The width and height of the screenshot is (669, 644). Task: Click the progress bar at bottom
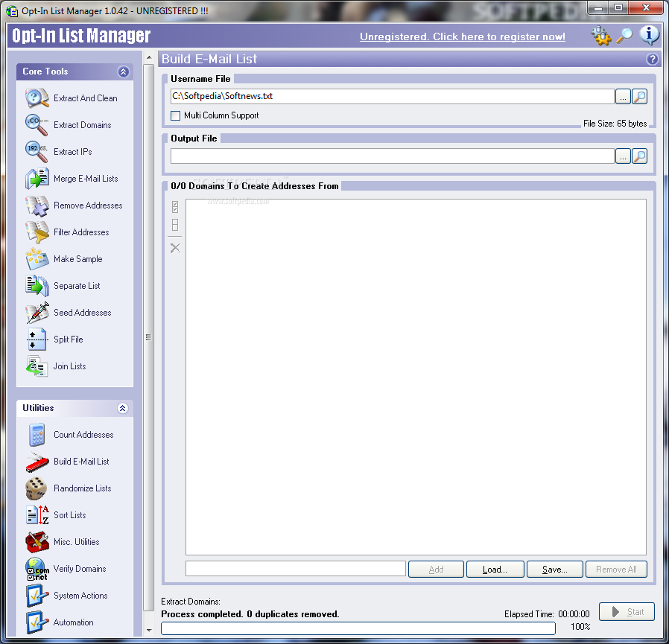[x=358, y=628]
